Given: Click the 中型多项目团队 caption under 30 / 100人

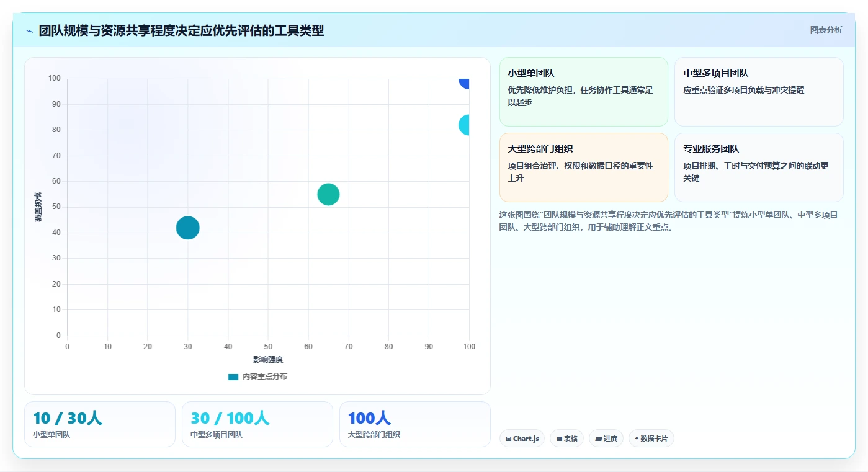Looking at the screenshot, I should [x=217, y=435].
